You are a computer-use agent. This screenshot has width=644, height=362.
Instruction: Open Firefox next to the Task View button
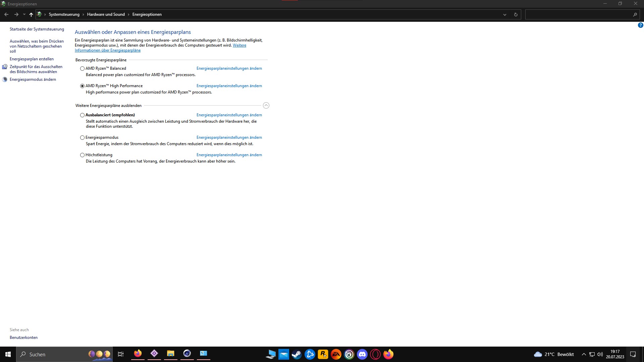pyautogui.click(x=138, y=354)
